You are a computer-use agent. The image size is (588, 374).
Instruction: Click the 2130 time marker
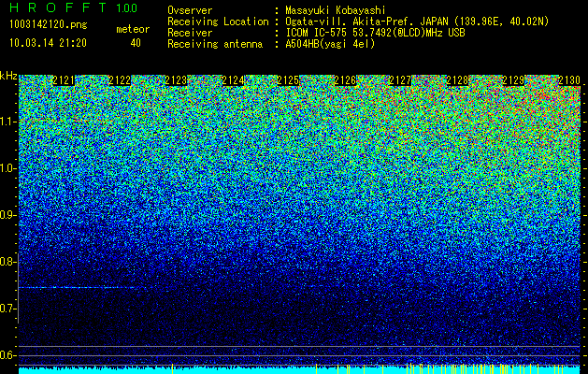569,80
